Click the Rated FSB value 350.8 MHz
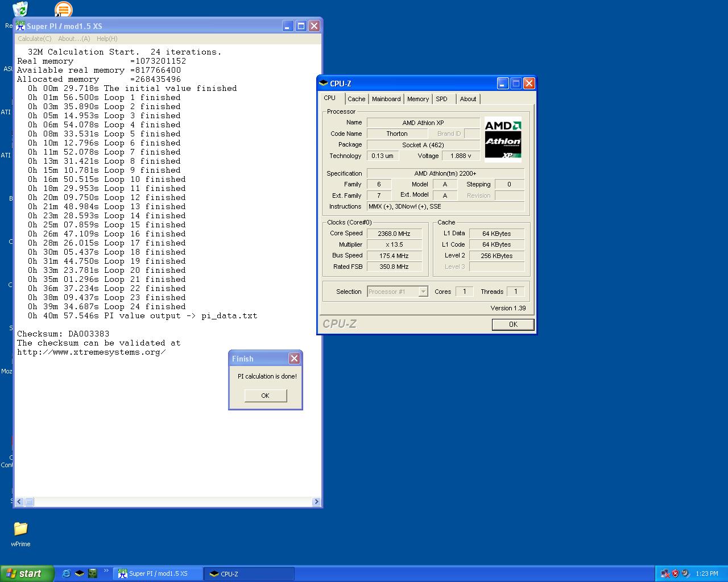This screenshot has width=728, height=582. tap(394, 267)
